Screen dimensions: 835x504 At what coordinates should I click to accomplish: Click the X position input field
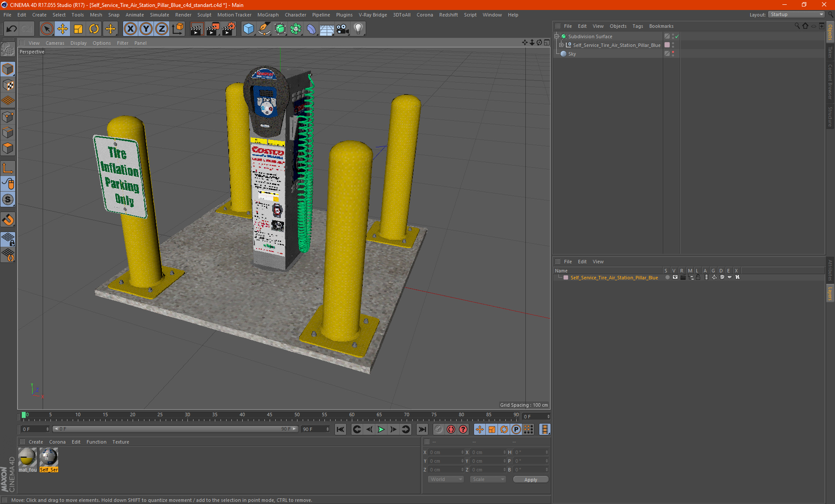(x=445, y=452)
